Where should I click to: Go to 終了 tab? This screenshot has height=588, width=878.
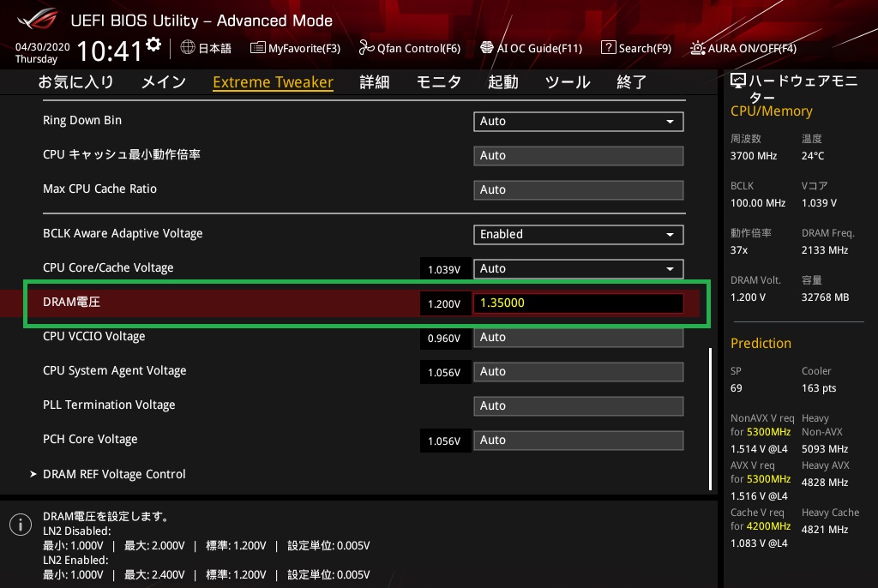632,82
